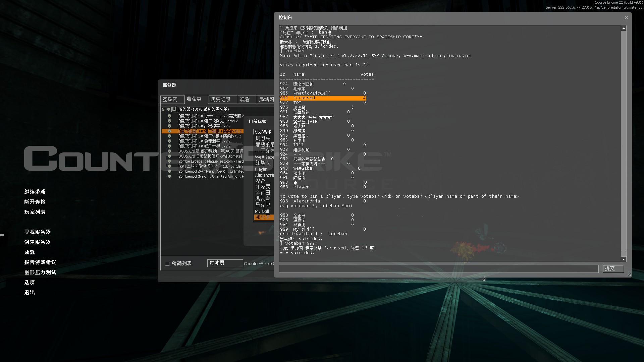Click the shield icon on the 3# 急速滑翔 row
The image size is (644, 362).
(x=169, y=141)
